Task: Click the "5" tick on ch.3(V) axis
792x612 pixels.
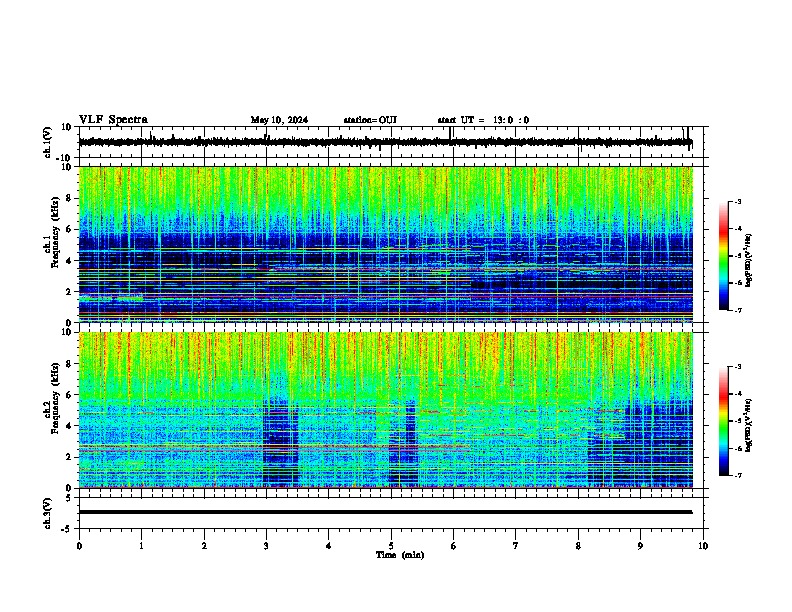Action: pos(69,497)
